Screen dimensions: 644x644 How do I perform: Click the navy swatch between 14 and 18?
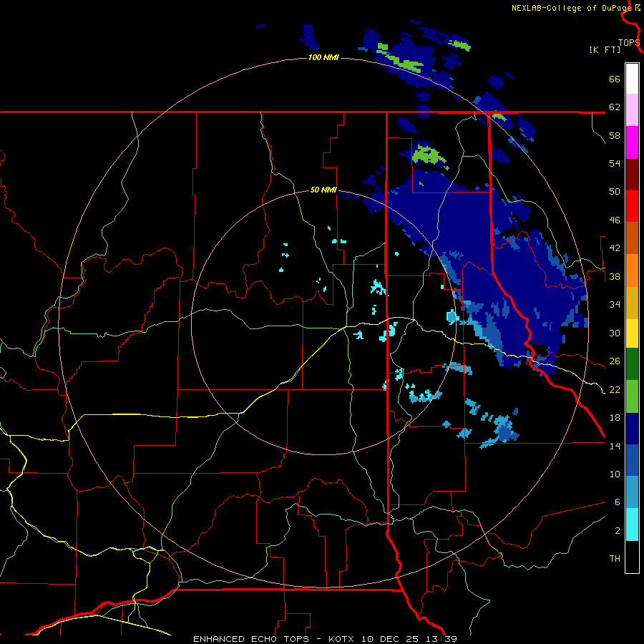coord(632,429)
